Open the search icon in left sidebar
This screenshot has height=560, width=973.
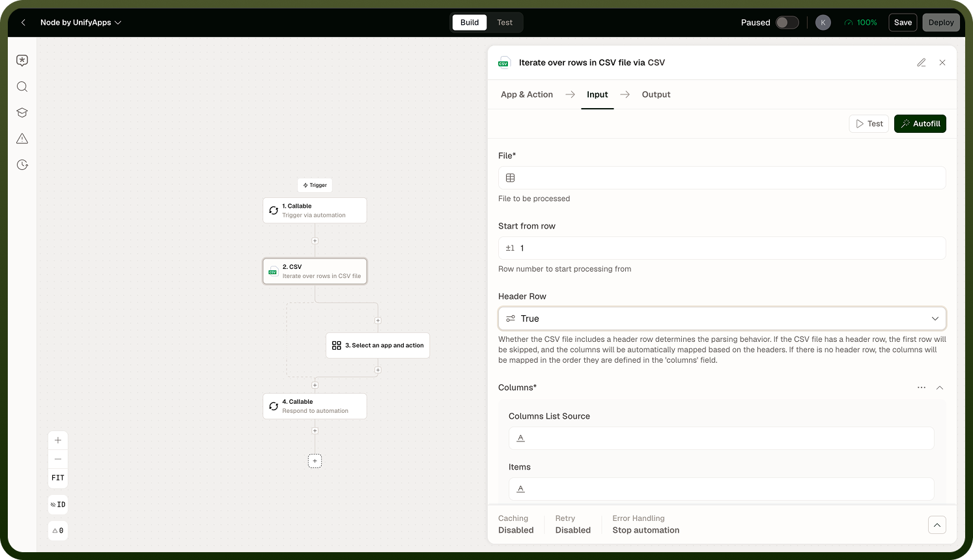22,87
